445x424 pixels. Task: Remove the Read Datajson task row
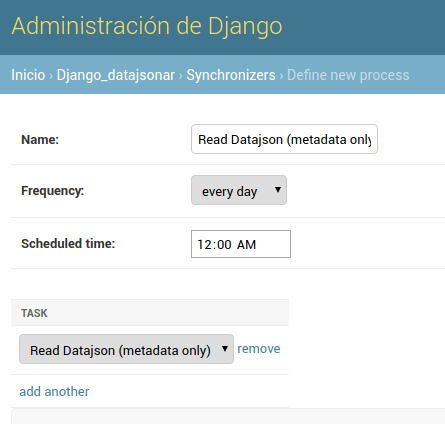pos(259,349)
